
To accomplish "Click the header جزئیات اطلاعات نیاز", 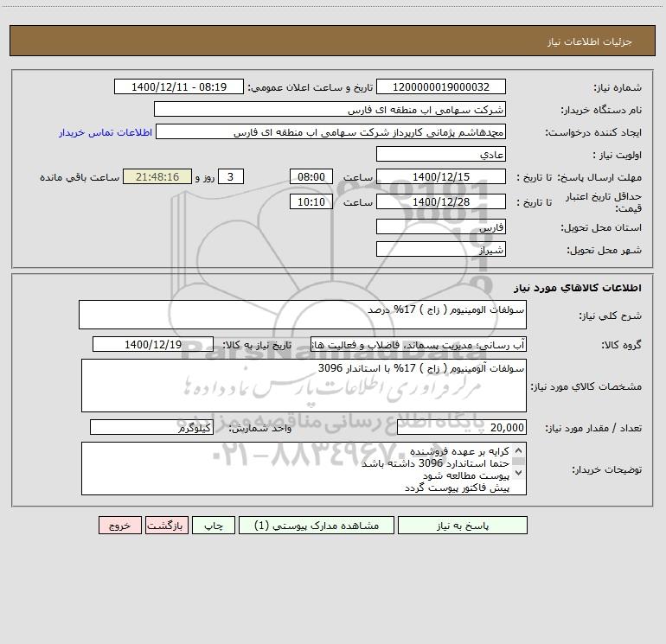I will pyautogui.click(x=590, y=41).
